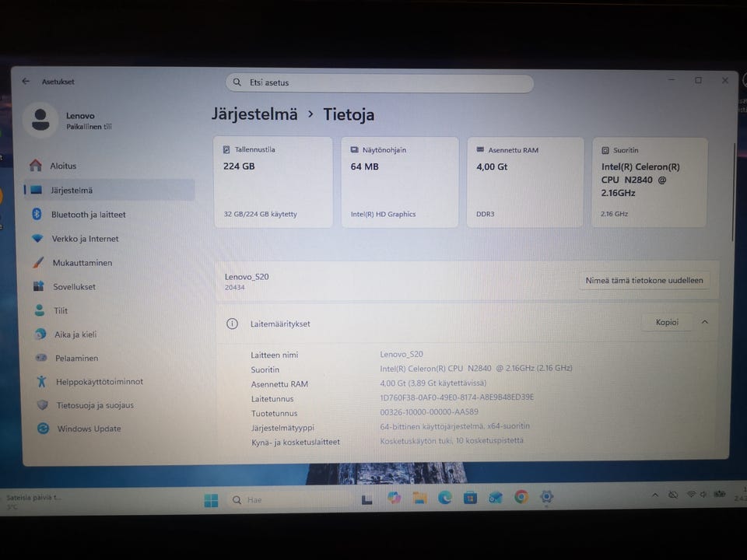Viewport: 747px width, 560px height.
Task: Show hidden system tray icons
Action: coord(655,495)
